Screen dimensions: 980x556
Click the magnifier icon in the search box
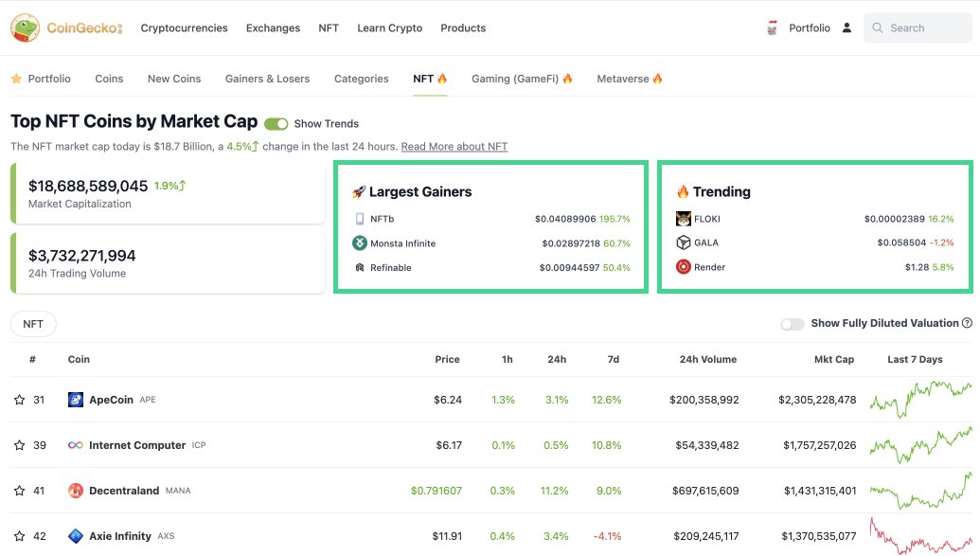(878, 28)
